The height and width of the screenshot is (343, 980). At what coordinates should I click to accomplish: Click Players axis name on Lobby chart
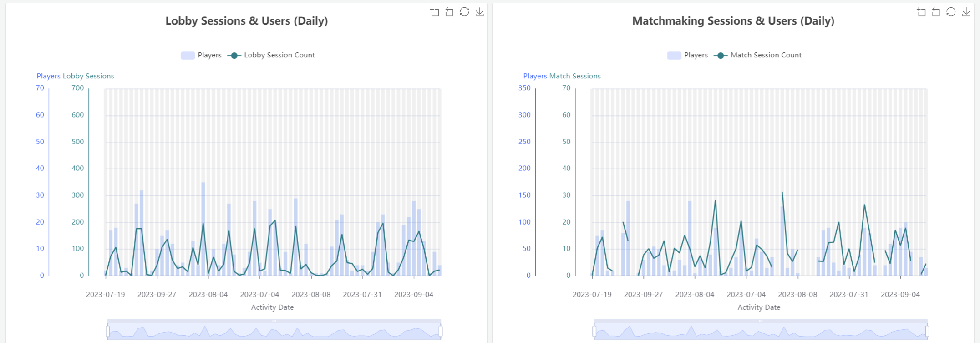click(49, 76)
